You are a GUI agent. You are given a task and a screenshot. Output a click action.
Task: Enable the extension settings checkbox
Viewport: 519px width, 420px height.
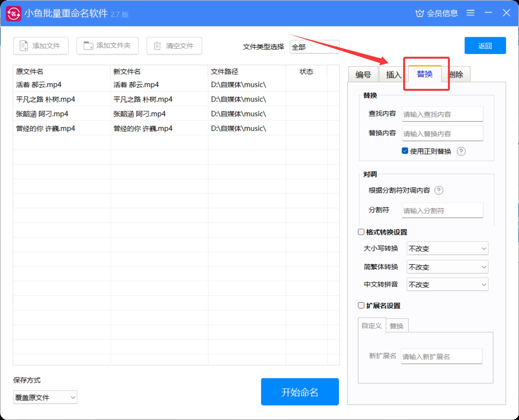click(361, 306)
